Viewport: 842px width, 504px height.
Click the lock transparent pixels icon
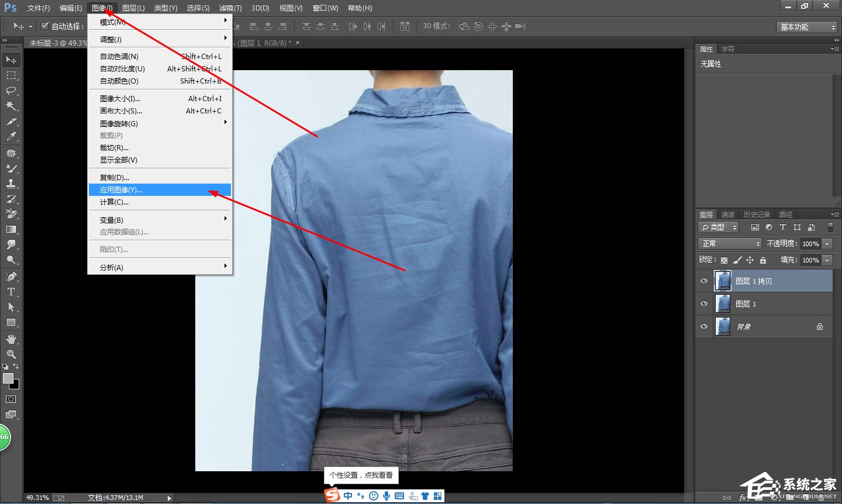point(724,260)
